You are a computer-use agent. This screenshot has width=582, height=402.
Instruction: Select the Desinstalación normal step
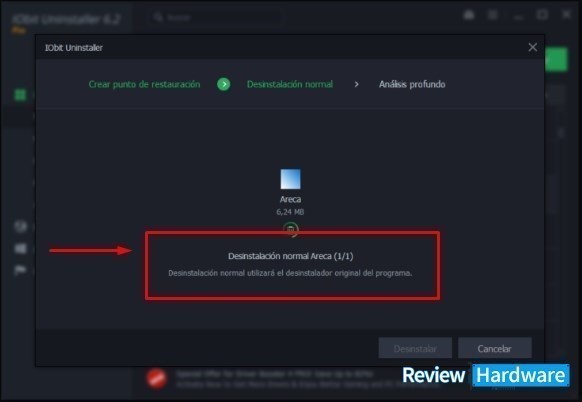coord(290,84)
